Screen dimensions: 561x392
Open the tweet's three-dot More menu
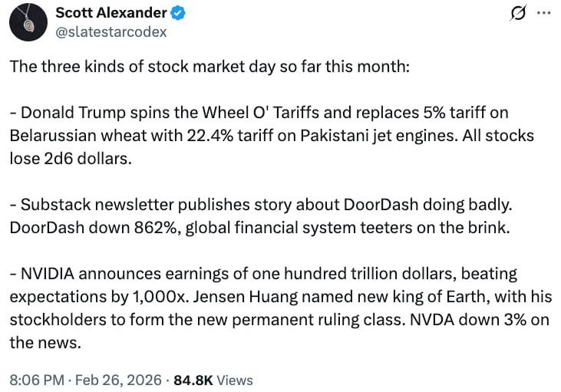pyautogui.click(x=543, y=14)
